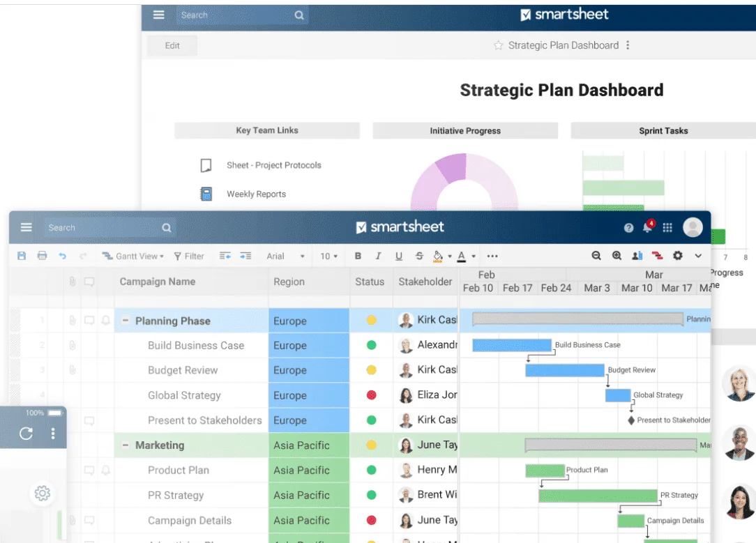Open the Arial font dropdown

[285, 256]
